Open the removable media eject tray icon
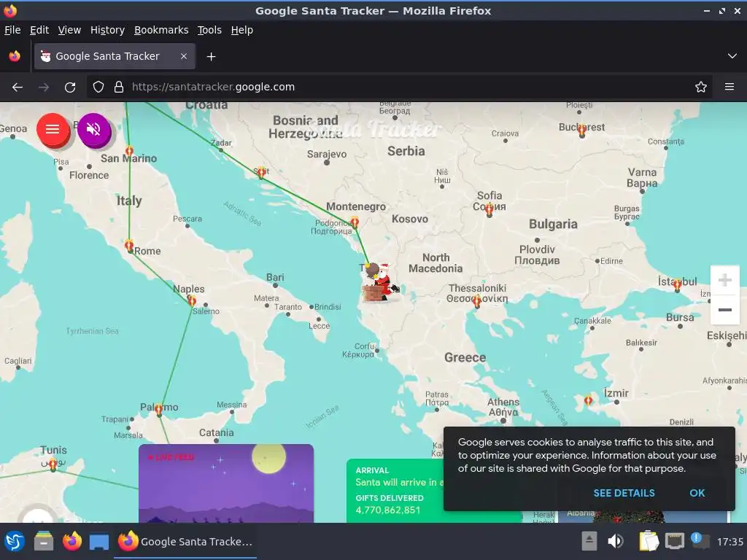This screenshot has width=747, height=560. point(589,541)
